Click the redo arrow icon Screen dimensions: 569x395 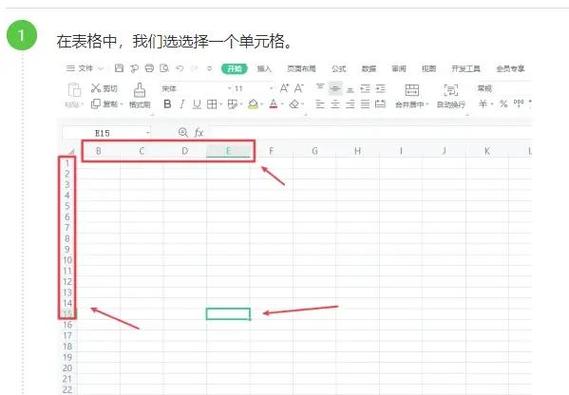[x=194, y=68]
